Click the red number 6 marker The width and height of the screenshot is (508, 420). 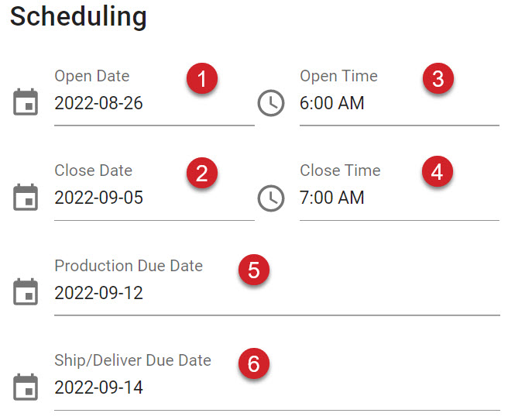[254, 363]
